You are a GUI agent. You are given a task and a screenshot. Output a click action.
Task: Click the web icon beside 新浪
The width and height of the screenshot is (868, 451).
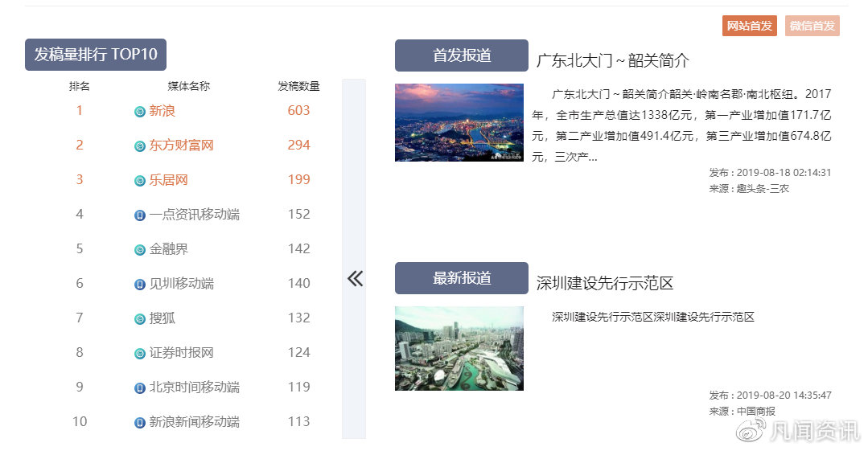coord(140,111)
